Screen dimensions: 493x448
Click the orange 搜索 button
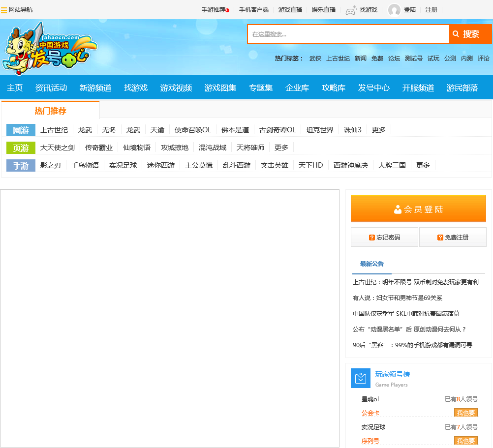coord(470,34)
